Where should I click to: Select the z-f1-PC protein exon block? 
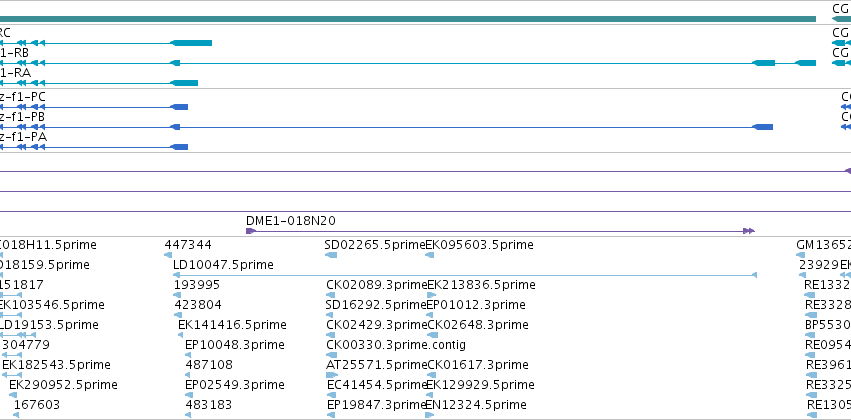pos(179,107)
